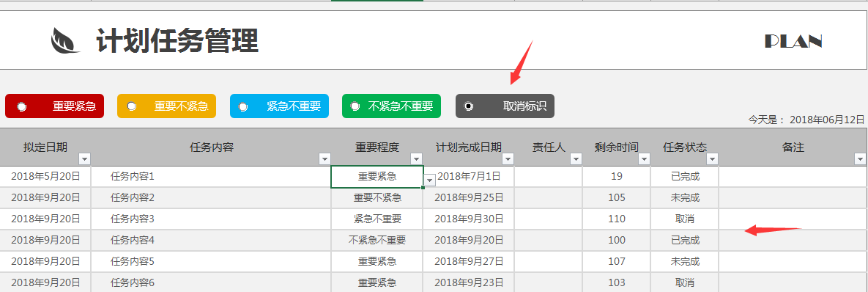Open the 计划完成日期 column filter dropdown
Viewport: 868px width, 292px height.
508,159
